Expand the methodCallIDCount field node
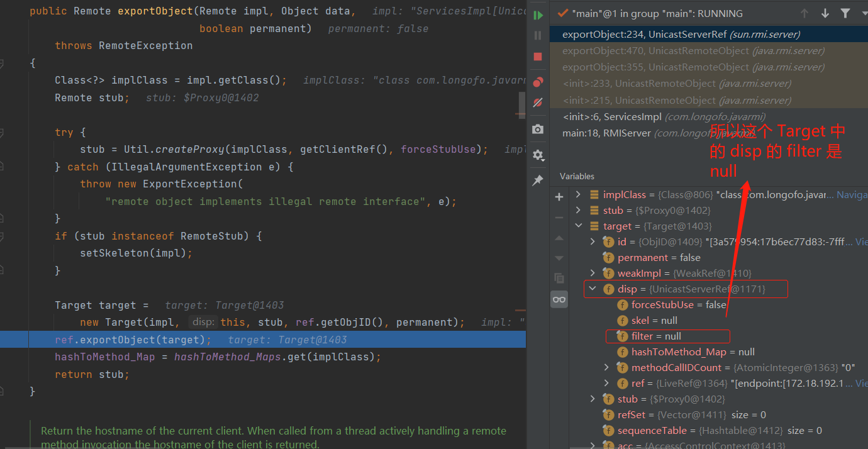The height and width of the screenshot is (449, 868). click(606, 368)
